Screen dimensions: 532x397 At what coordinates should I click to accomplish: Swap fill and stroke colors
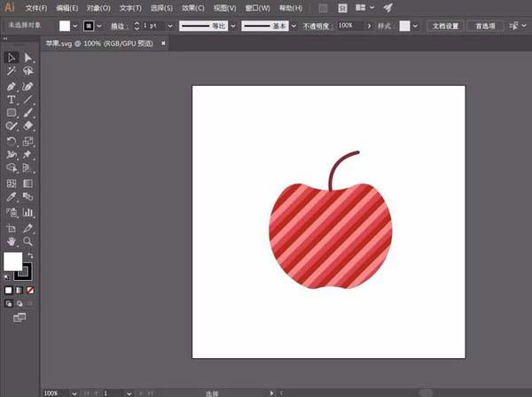click(30, 255)
